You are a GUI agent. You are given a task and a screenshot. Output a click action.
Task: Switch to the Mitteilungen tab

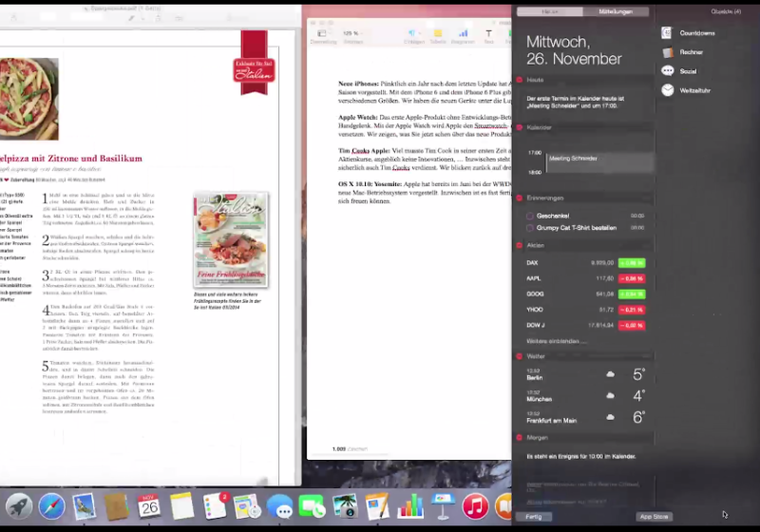616,11
